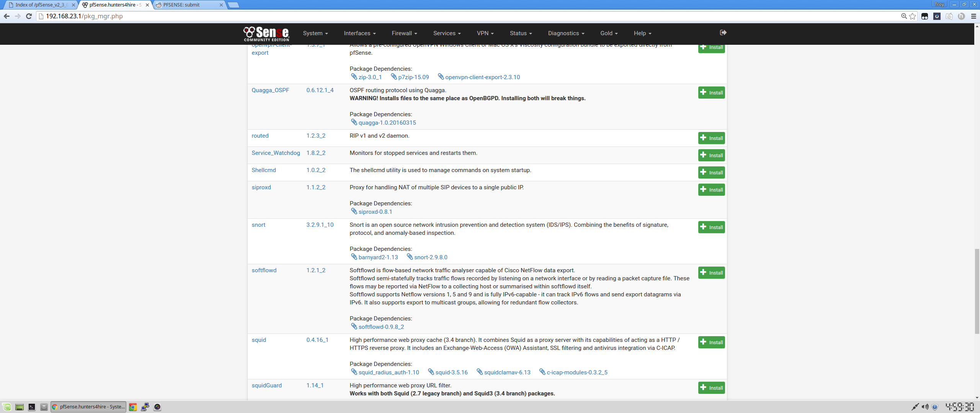Screen dimensions: 980x413
Task: Click the pfSense Community Edition logo
Action: (x=266, y=34)
